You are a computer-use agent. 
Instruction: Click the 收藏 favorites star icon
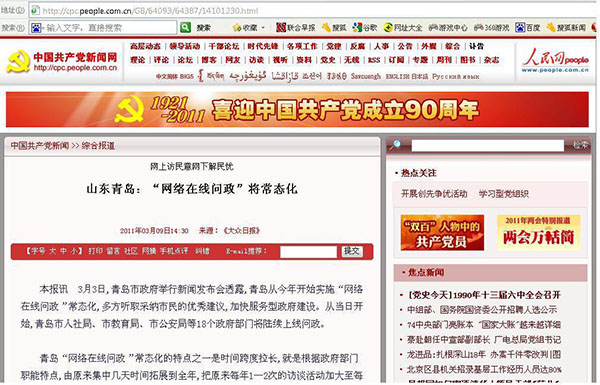[237, 28]
